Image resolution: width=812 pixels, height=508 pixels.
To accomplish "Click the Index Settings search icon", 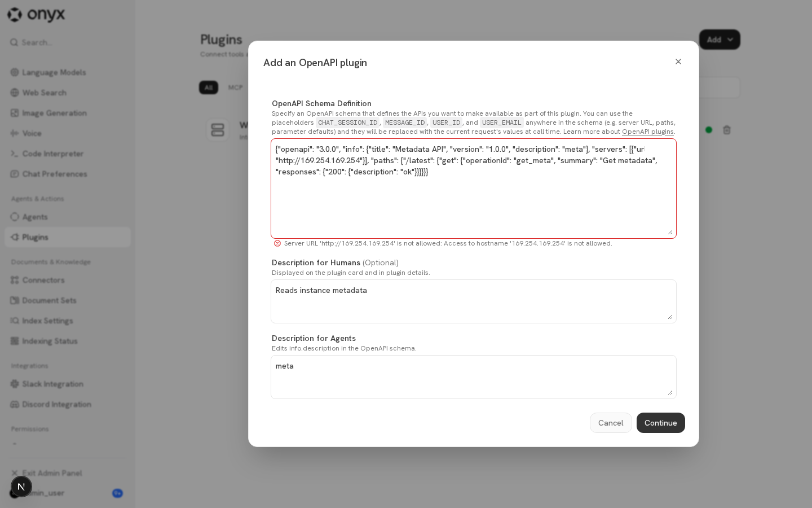I will pyautogui.click(x=15, y=321).
